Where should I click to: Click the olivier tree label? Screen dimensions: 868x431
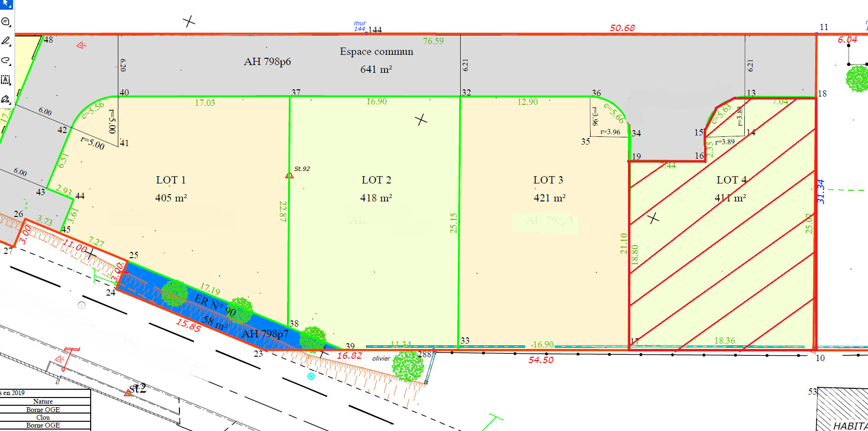pyautogui.click(x=381, y=359)
